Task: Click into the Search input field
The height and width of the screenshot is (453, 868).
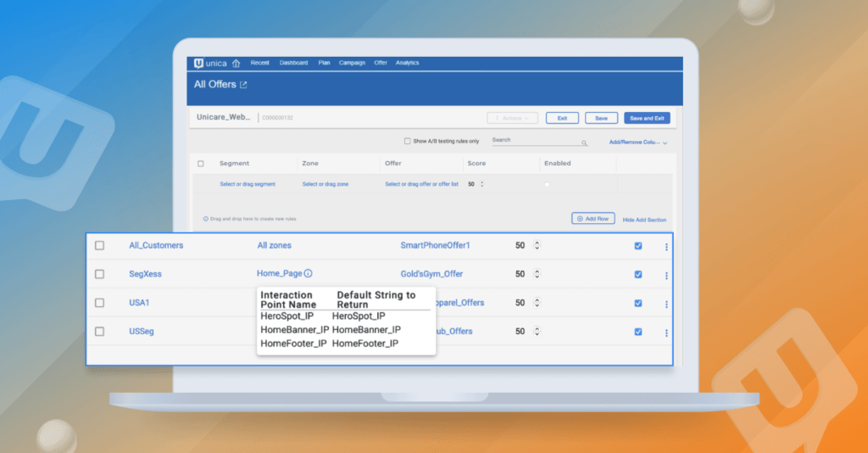Action: (534, 141)
